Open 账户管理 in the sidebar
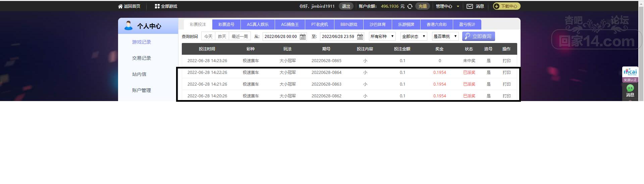 coord(142,90)
